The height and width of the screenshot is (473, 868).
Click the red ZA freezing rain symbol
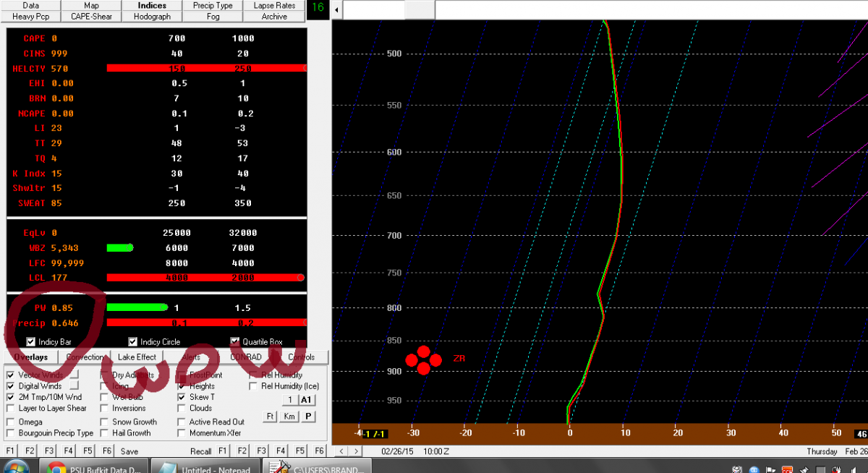(424, 359)
